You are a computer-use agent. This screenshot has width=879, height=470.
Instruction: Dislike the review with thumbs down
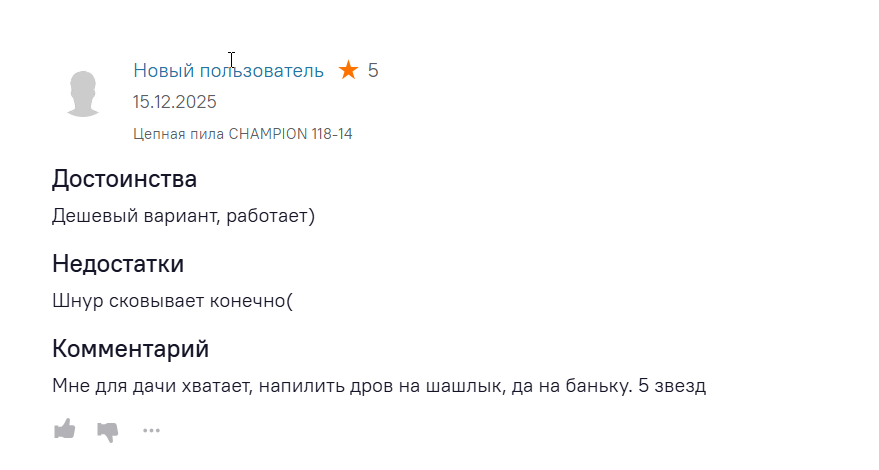pyautogui.click(x=107, y=431)
